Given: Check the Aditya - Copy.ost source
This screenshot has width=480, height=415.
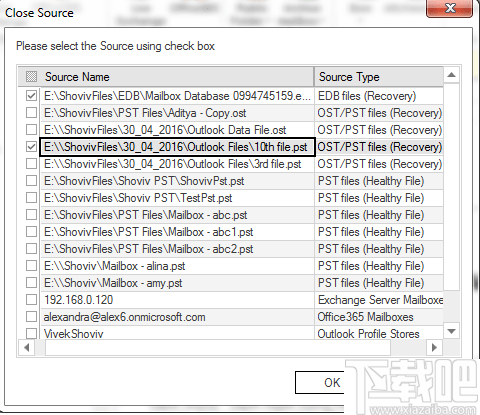Looking at the screenshot, I should (31, 113).
